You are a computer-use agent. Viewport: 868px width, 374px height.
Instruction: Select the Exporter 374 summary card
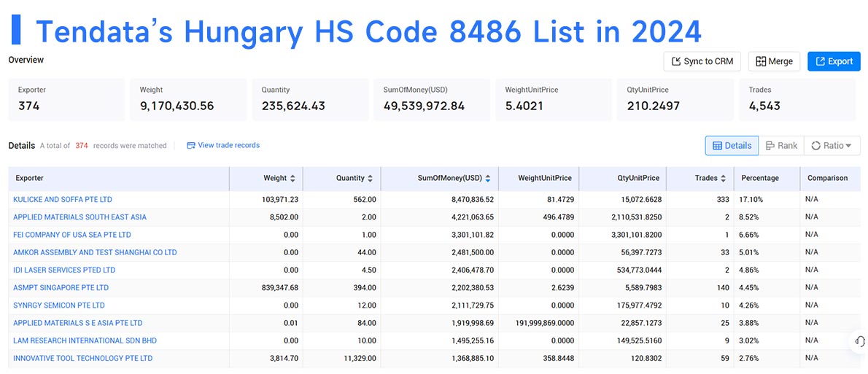[x=66, y=100]
